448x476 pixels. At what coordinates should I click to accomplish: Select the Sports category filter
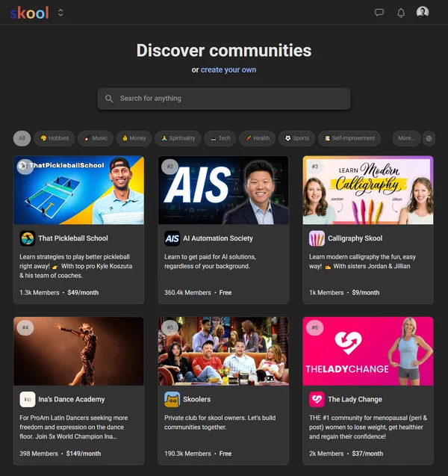[x=296, y=138]
